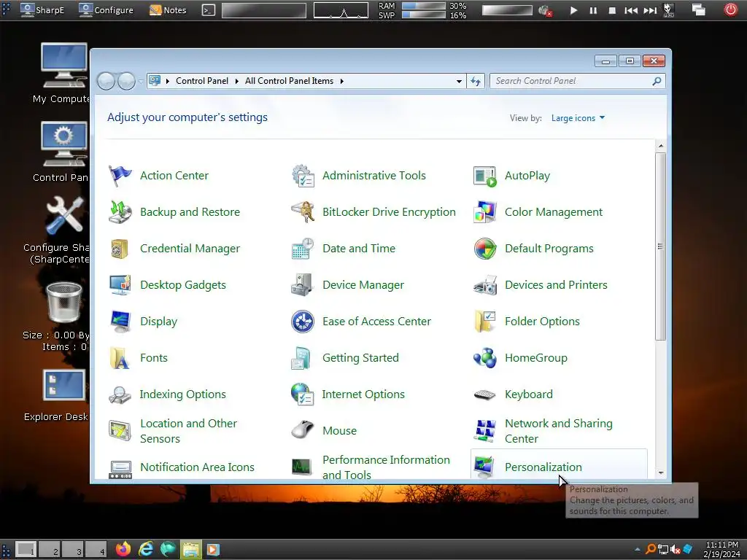Open Network and Sharing Center icon
Image resolution: width=747 pixels, height=560 pixels.
coord(485,430)
